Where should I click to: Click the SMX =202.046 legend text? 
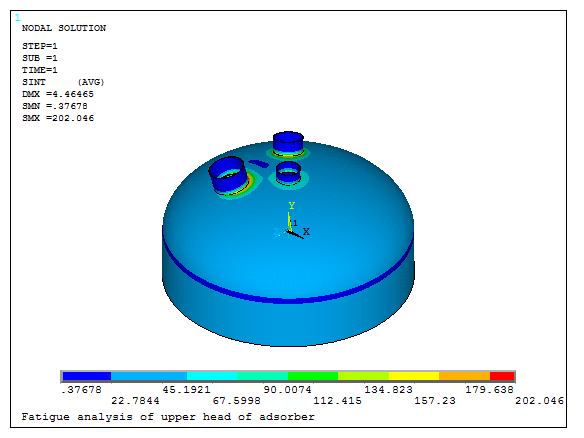pyautogui.click(x=58, y=118)
